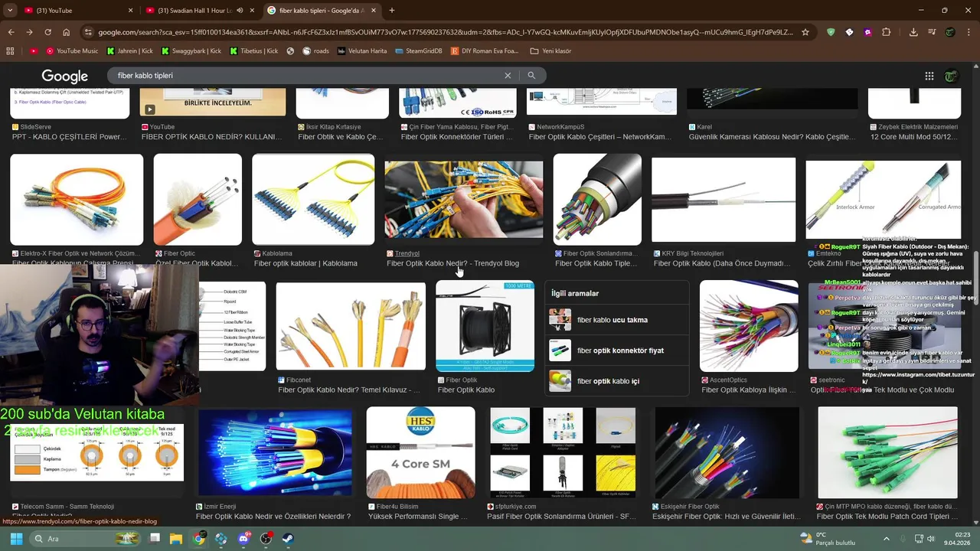Open the Fibconet orange fiber cables image

[351, 326]
